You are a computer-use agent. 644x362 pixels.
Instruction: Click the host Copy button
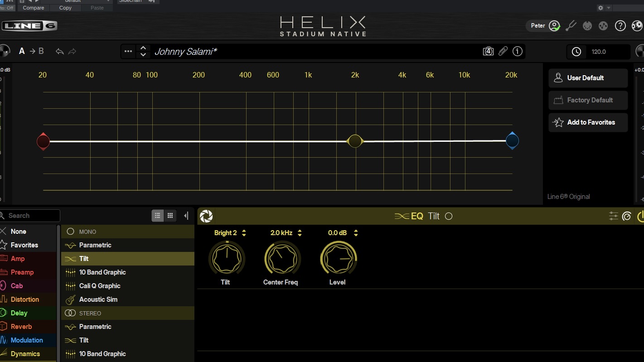[65, 8]
